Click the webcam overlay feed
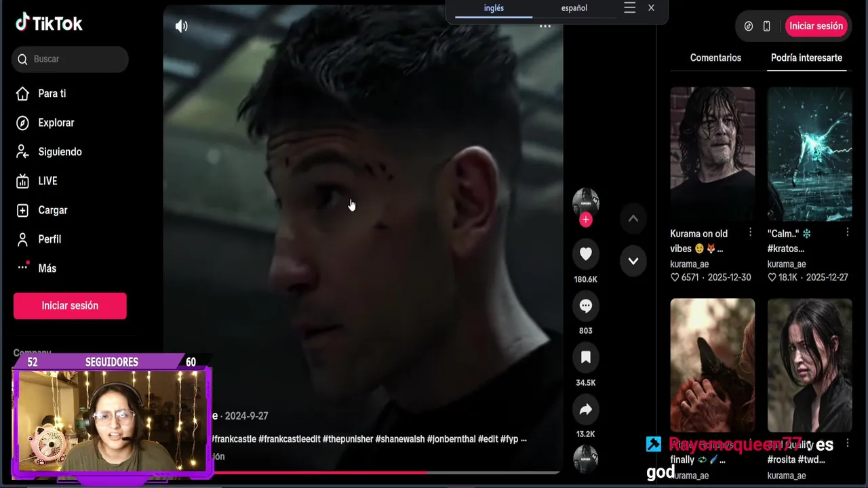Screen dimensions: 868x488 coord(111,421)
